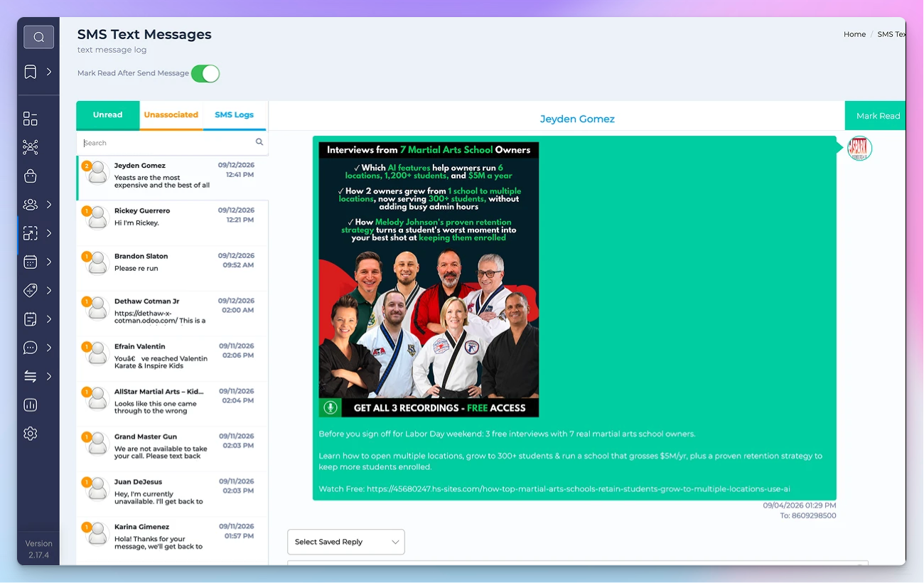Viewport: 924px width, 583px height.
Task: Expand the chevron next to the bookmark icon
Action: tap(49, 72)
